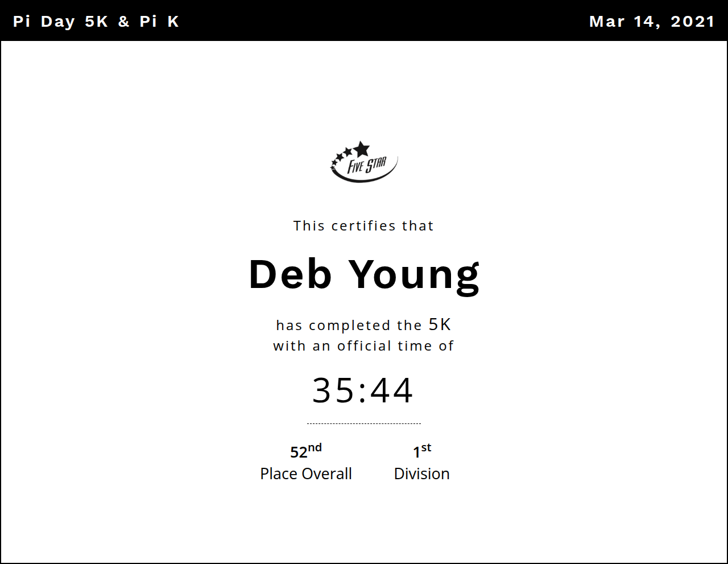Click the "Division" label
Viewport: 728px width, 564px height.
421,474
